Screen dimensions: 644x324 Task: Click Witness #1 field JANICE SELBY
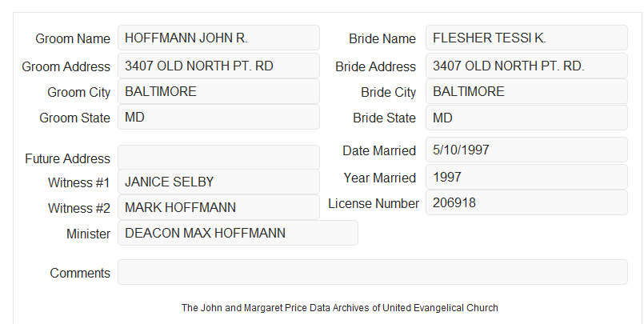pyautogui.click(x=218, y=182)
